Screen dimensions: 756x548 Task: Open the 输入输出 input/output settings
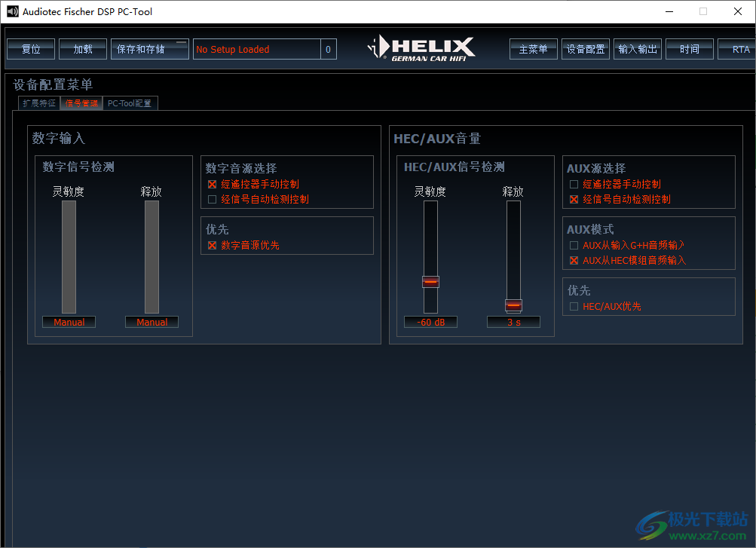point(639,48)
